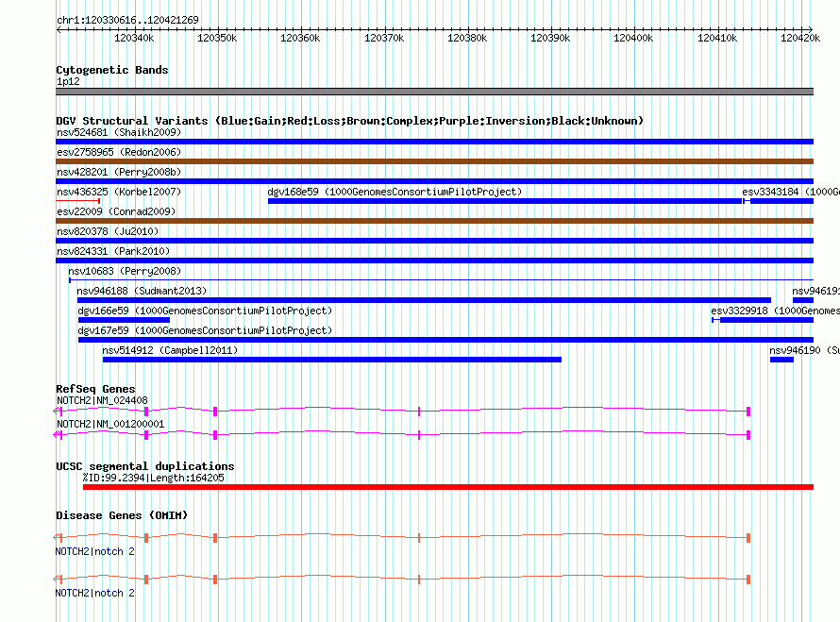840x622 pixels.
Task: Click the 120420k ruler tick label
Action: pyautogui.click(x=800, y=38)
